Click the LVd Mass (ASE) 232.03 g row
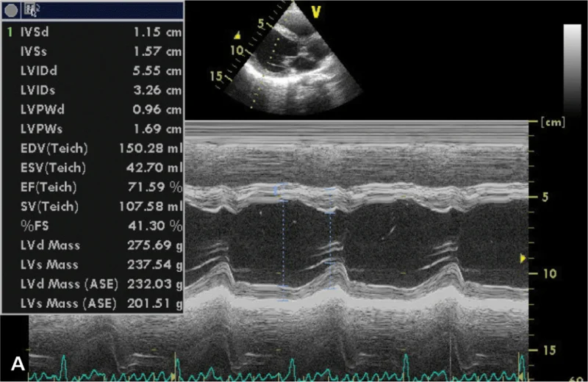 point(93,284)
